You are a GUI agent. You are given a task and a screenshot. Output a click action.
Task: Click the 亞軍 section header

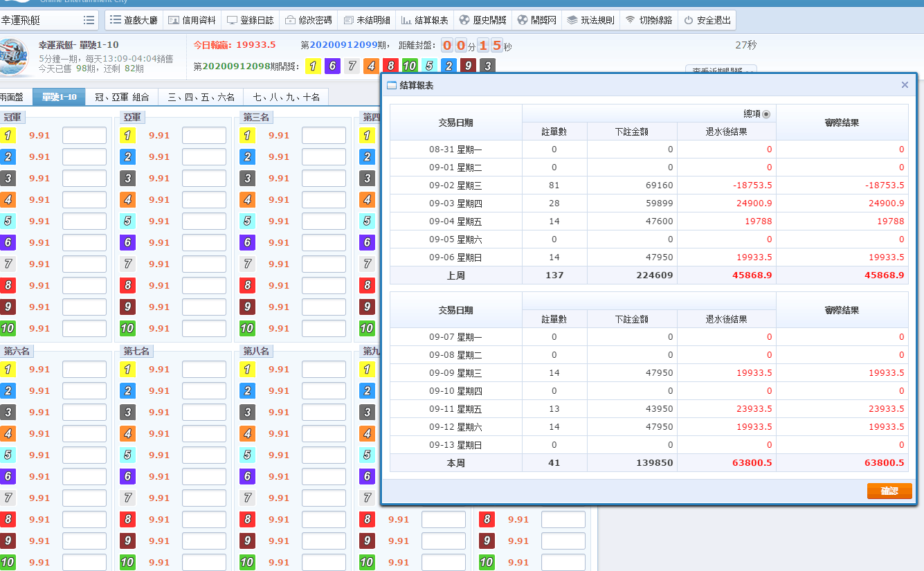pyautogui.click(x=131, y=118)
